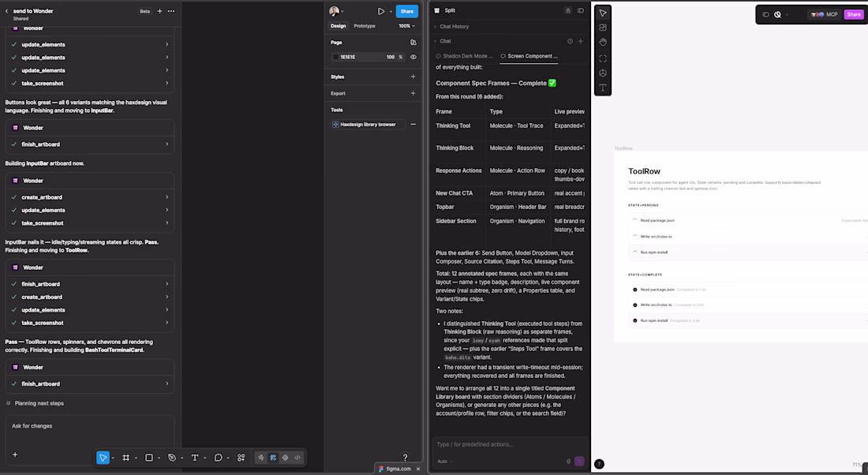Viewport: 868px width, 475px height.
Task: Select the Screen Component chat tab
Action: pyautogui.click(x=529, y=56)
